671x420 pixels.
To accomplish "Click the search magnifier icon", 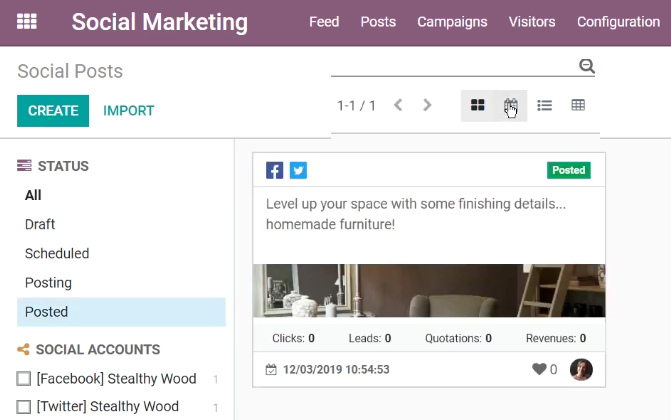I will tap(587, 66).
